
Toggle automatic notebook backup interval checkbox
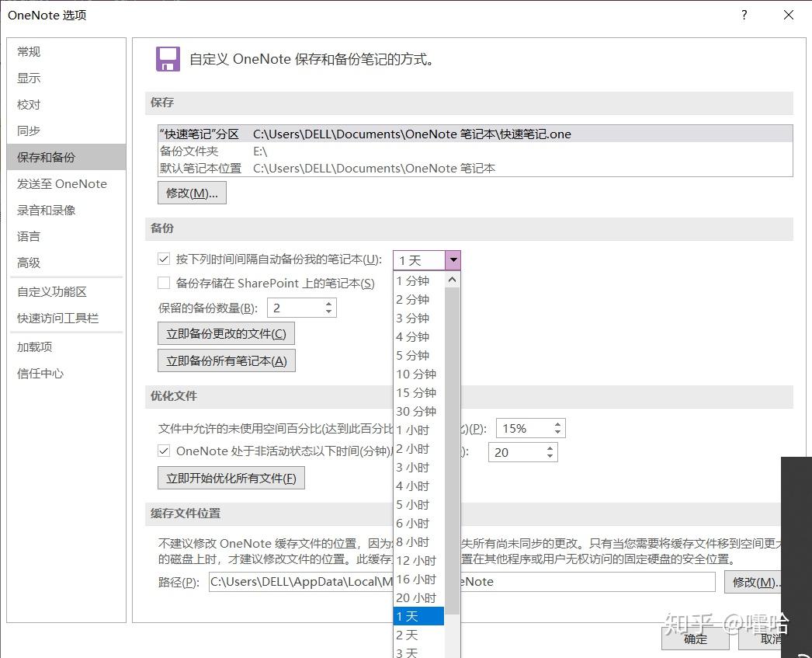[x=164, y=259]
